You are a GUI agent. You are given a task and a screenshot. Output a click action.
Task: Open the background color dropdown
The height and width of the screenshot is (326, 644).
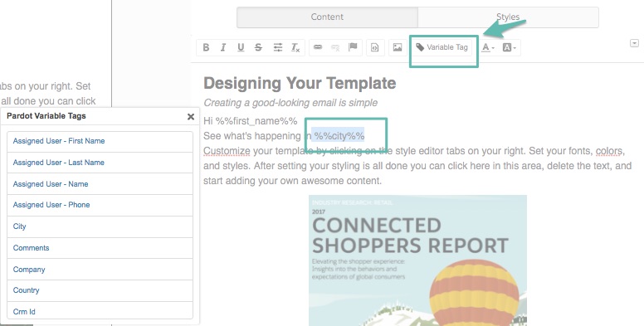(510, 47)
